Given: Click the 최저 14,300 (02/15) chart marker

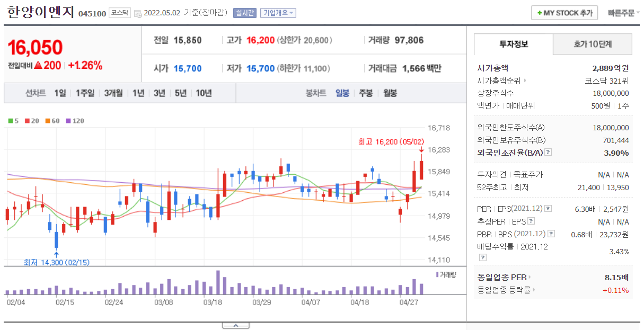Looking at the screenshot, I should (x=57, y=262).
